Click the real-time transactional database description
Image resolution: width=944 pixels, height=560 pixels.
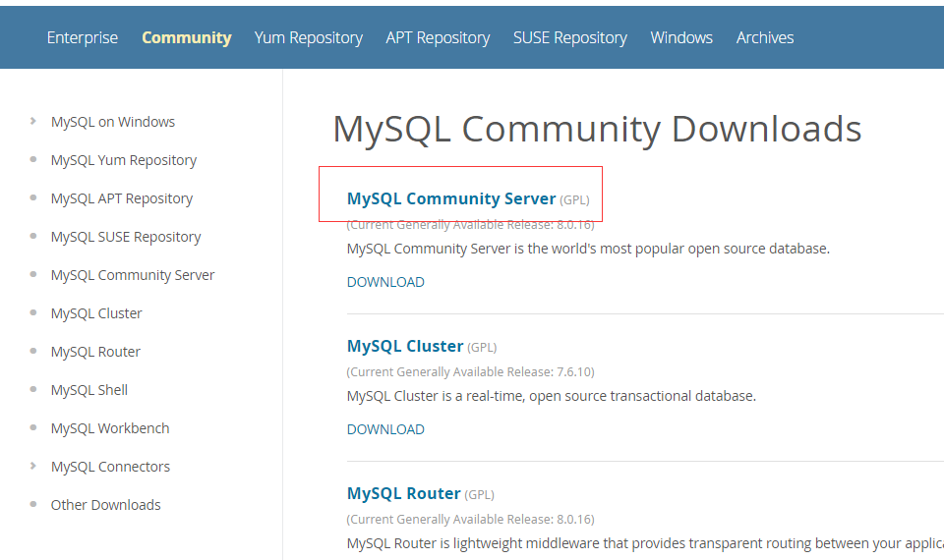point(552,396)
